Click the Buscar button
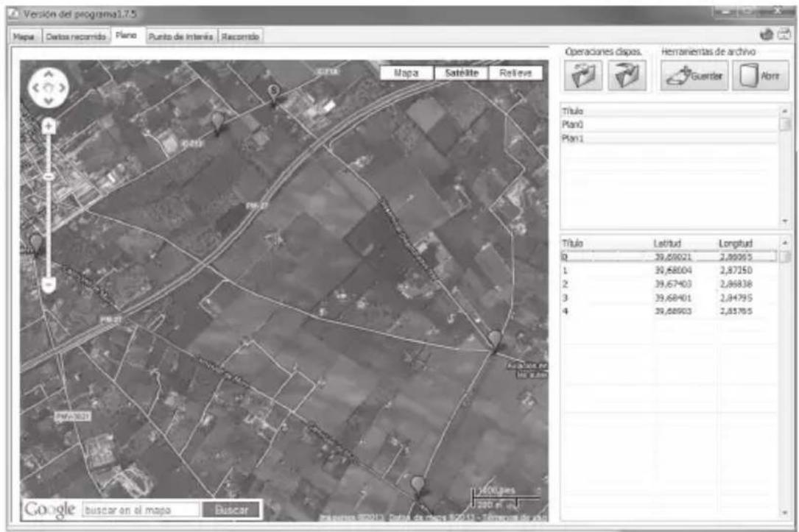 click(232, 510)
